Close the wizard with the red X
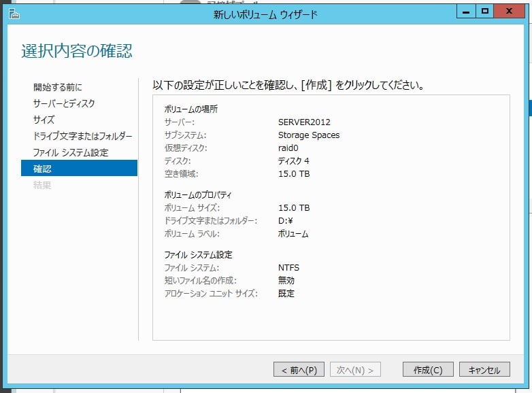The image size is (532, 393). (x=509, y=12)
